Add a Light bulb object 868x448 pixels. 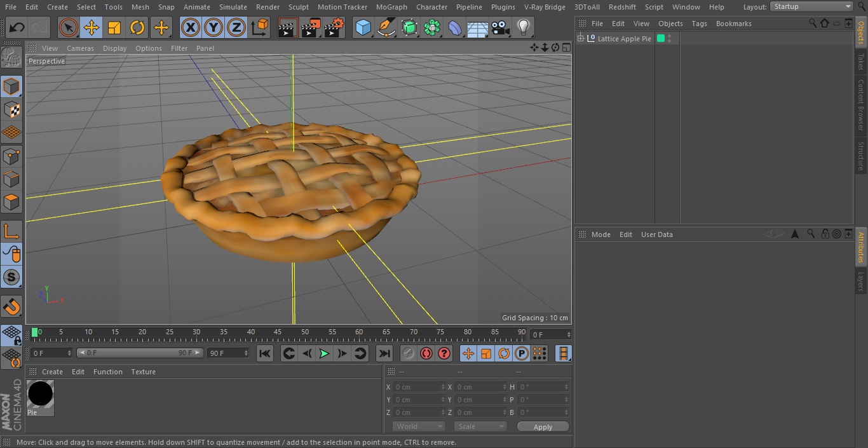click(x=523, y=28)
